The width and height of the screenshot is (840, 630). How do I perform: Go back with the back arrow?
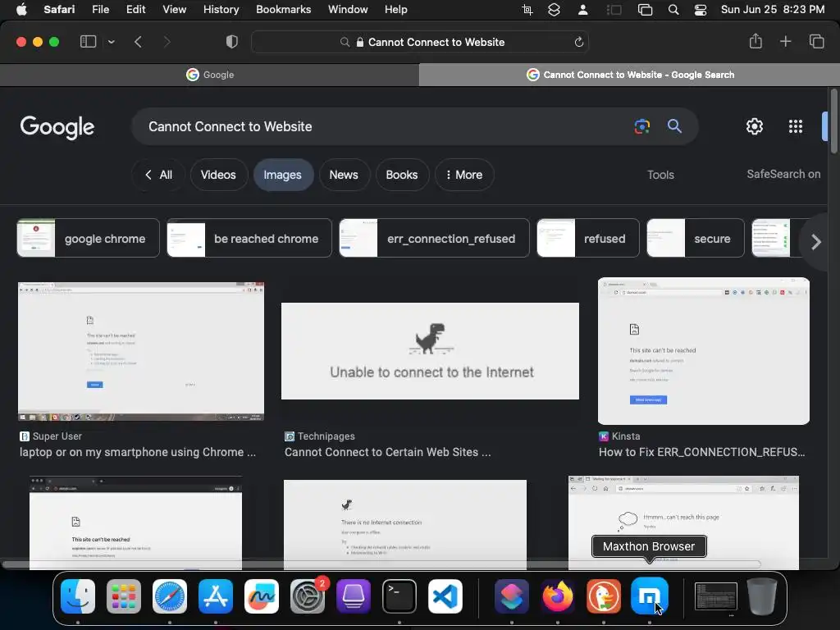click(x=138, y=42)
